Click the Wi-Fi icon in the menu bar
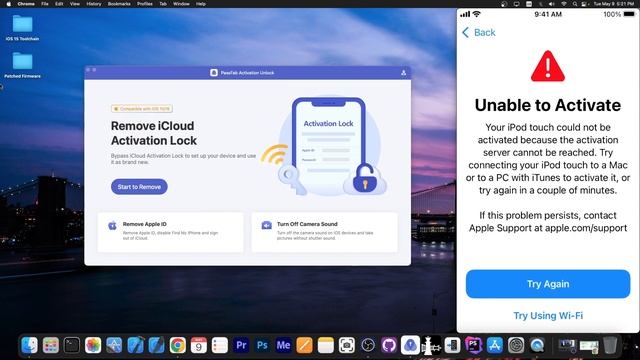640x360 pixels. 564,4
